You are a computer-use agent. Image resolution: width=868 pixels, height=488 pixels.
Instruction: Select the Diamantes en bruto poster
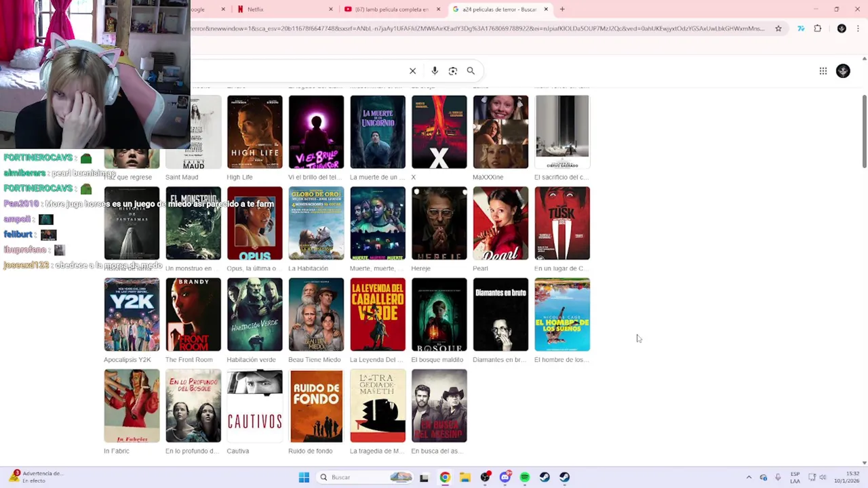tap(500, 314)
